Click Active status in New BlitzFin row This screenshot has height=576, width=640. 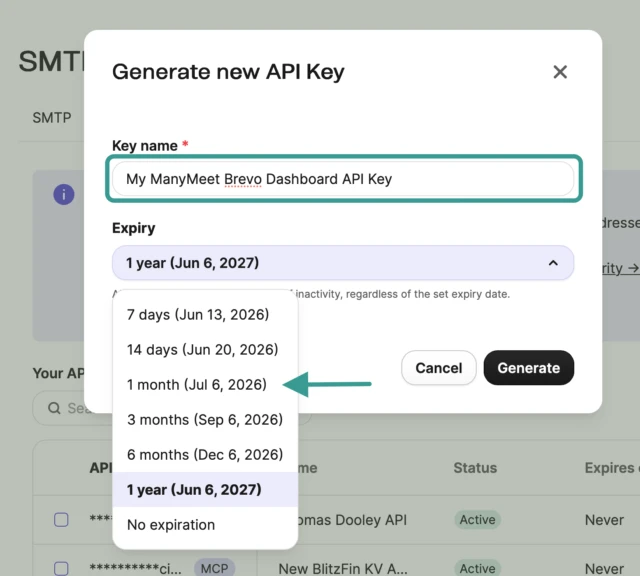[477, 568]
